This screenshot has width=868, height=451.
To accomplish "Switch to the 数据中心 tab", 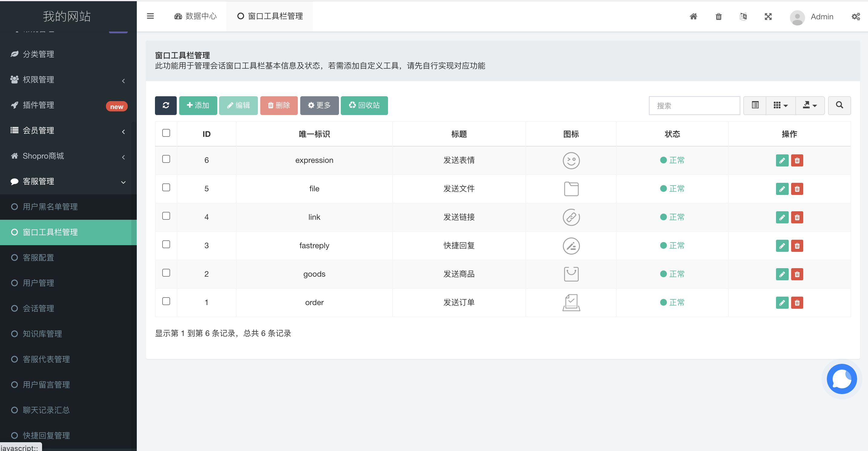I will click(196, 16).
